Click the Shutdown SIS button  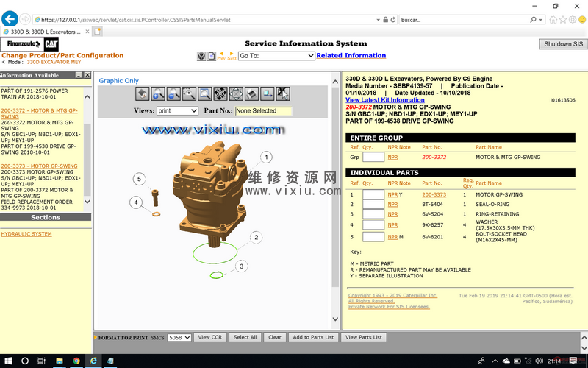coord(563,44)
